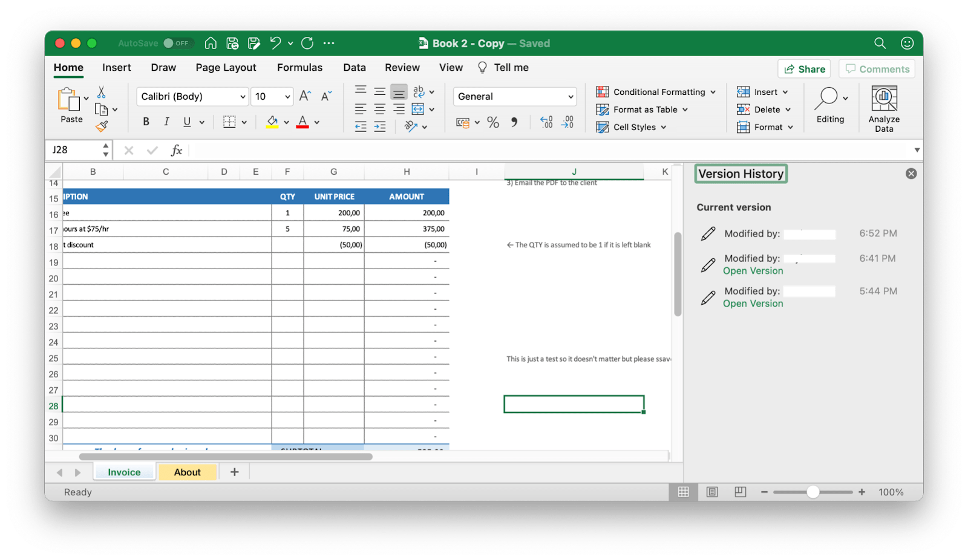Click Increase Decimal icon

coord(546,122)
